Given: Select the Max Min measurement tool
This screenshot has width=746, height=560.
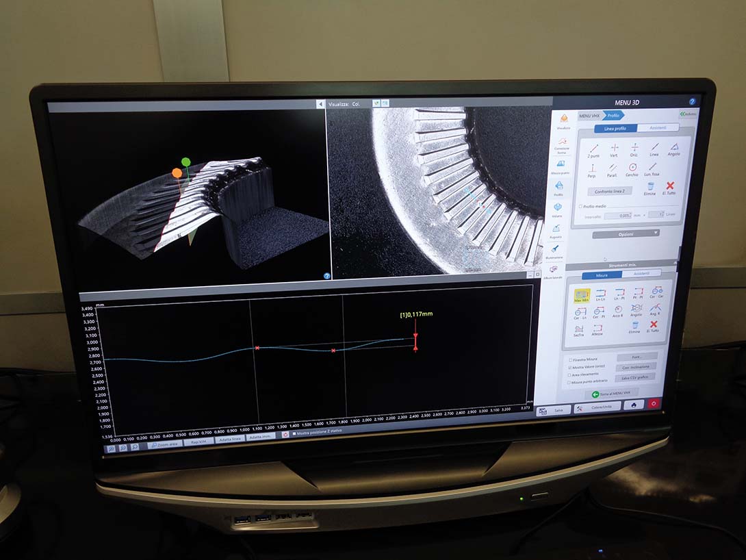Looking at the screenshot, I should click(x=581, y=296).
